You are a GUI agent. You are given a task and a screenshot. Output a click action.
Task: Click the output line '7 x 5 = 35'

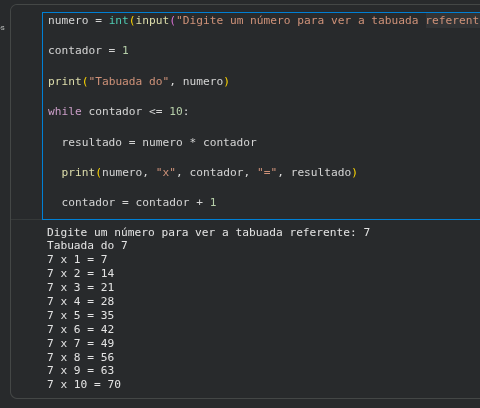(80, 315)
